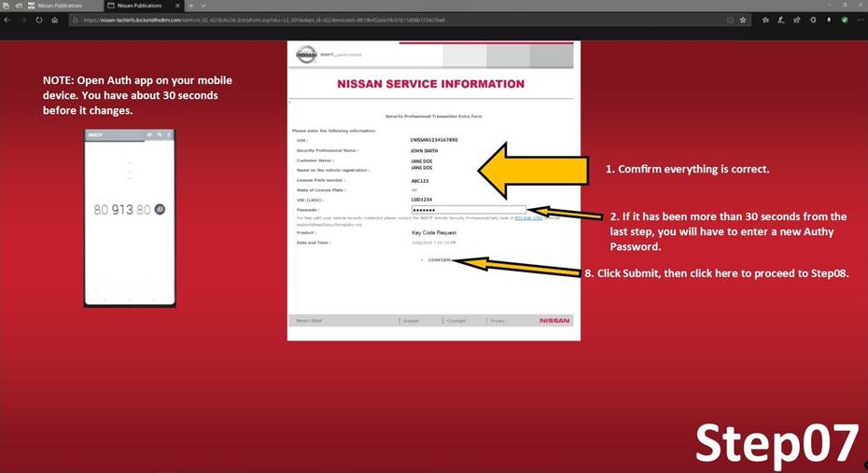Add page to favorites with star icon
The image size is (868, 473).
743,20
